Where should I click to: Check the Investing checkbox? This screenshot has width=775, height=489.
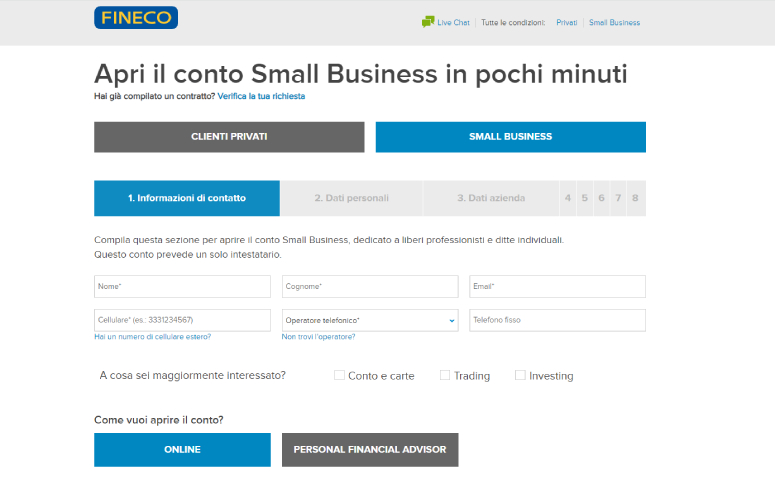click(520, 375)
